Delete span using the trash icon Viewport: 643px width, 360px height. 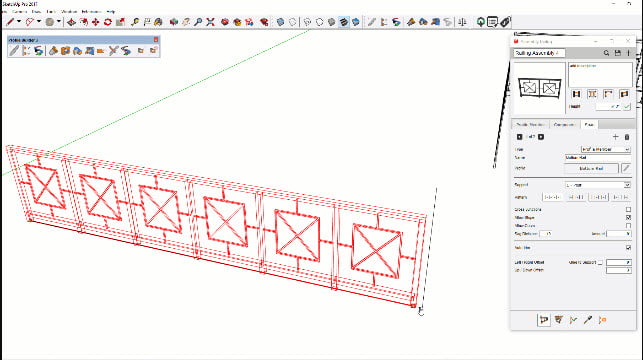(x=627, y=137)
